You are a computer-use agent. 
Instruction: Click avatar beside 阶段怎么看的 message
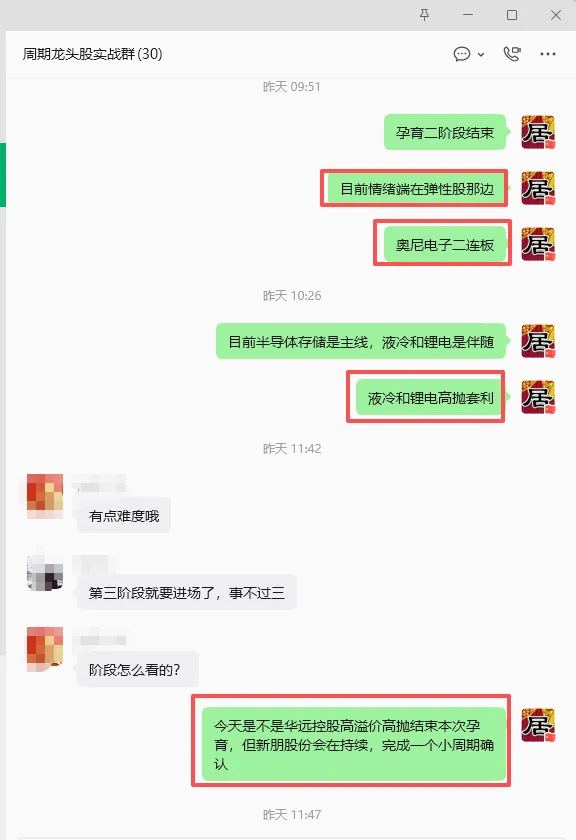pos(45,649)
